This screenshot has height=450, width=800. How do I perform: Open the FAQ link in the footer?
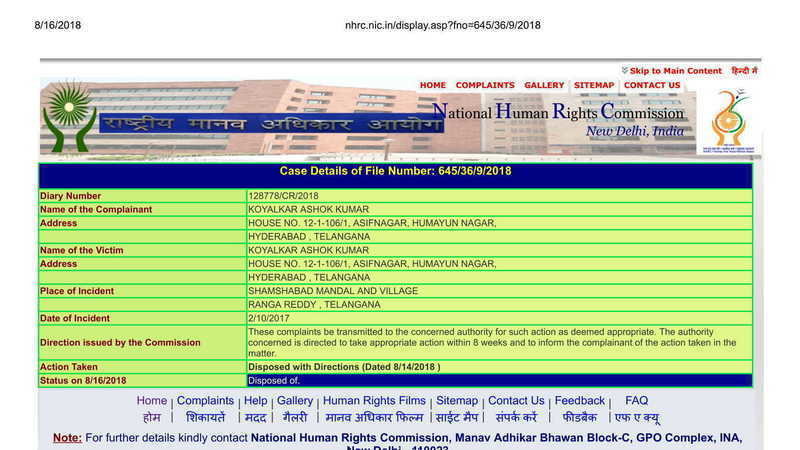pyautogui.click(x=636, y=401)
